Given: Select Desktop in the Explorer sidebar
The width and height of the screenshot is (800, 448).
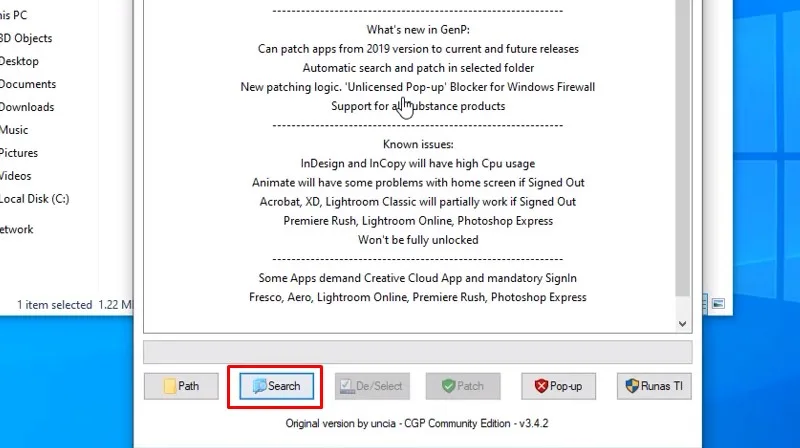Looking at the screenshot, I should pos(20,61).
